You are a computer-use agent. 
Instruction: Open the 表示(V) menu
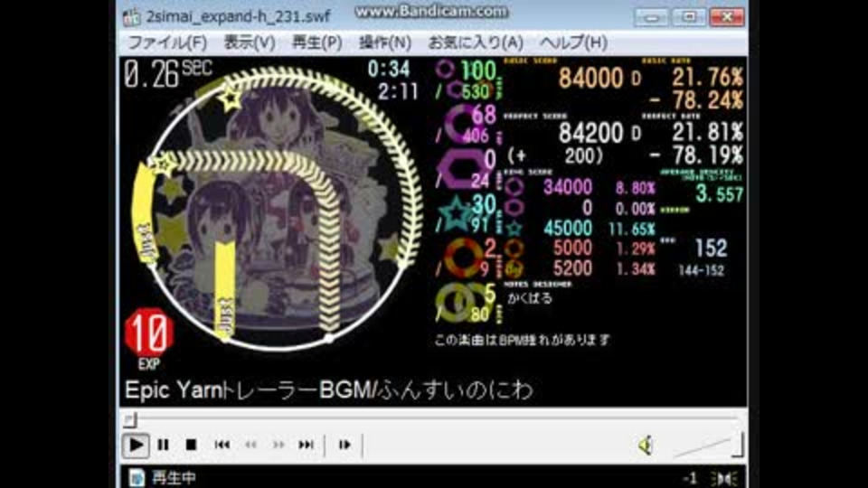250,42
